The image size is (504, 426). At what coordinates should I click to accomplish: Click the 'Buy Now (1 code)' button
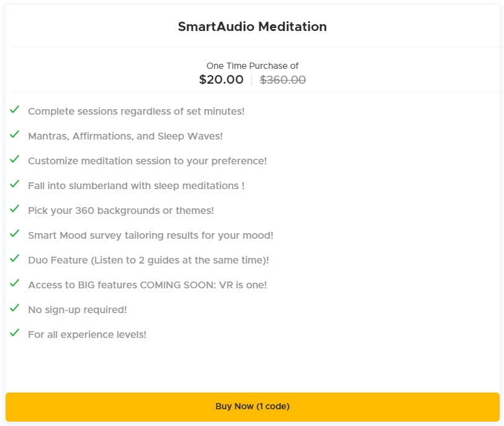click(x=252, y=406)
